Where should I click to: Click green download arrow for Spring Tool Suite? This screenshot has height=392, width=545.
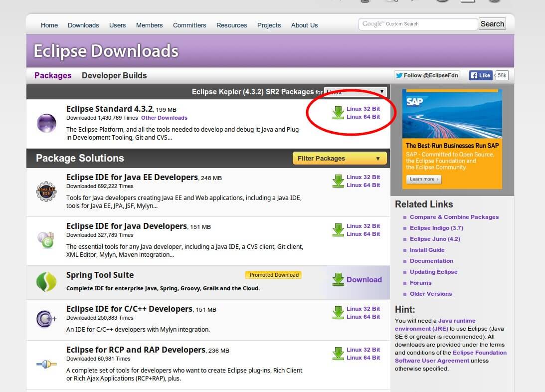tap(338, 279)
